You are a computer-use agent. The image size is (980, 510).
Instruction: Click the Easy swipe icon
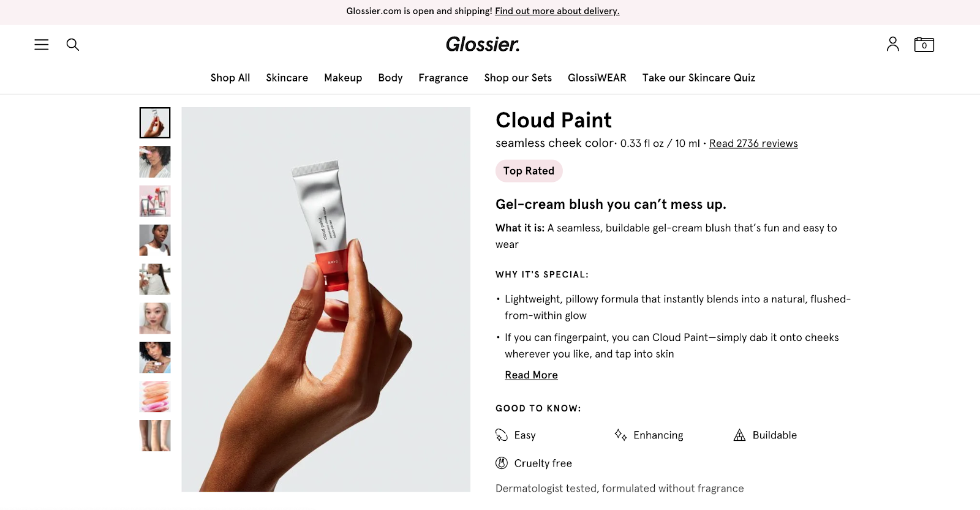pos(502,435)
